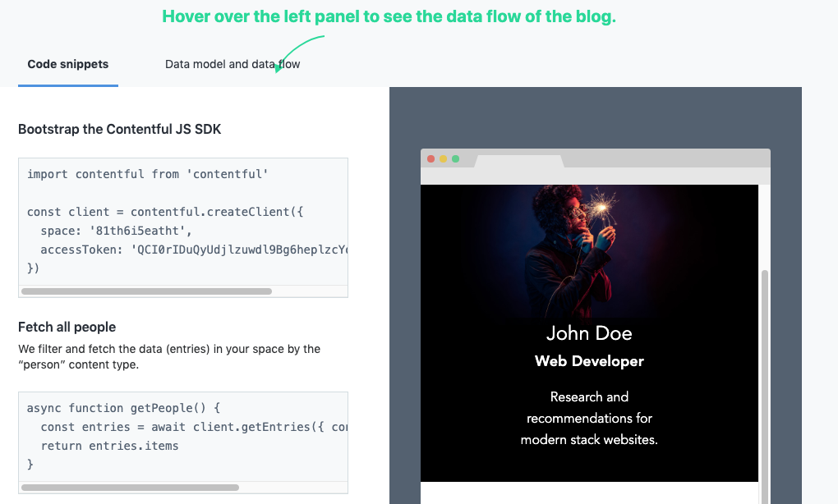
Task: Click the yellow minimize dot in the browser mockup
Action: 444,158
